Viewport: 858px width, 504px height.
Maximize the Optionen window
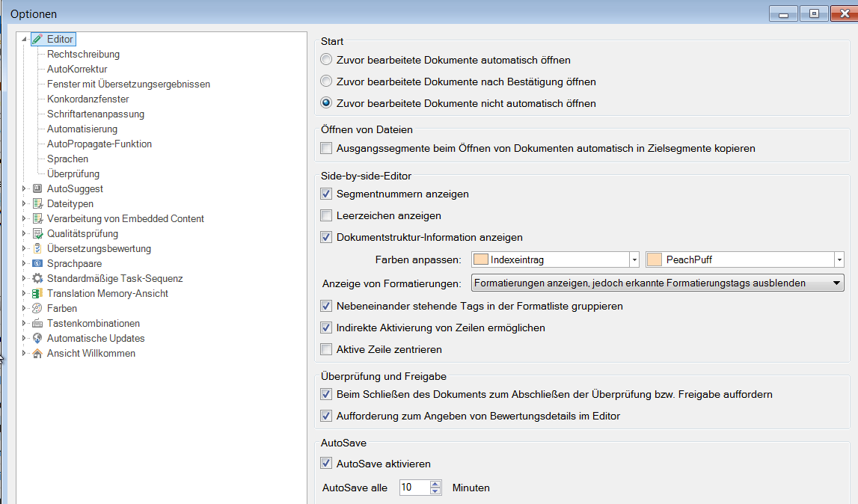(x=814, y=13)
